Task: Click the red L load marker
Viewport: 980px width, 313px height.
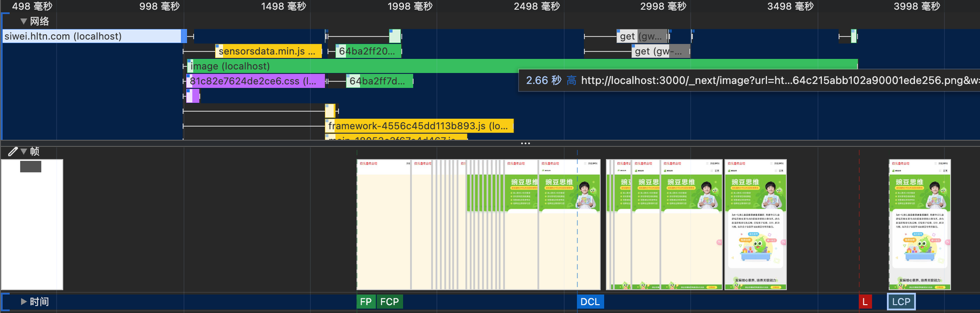Action: [x=865, y=302]
